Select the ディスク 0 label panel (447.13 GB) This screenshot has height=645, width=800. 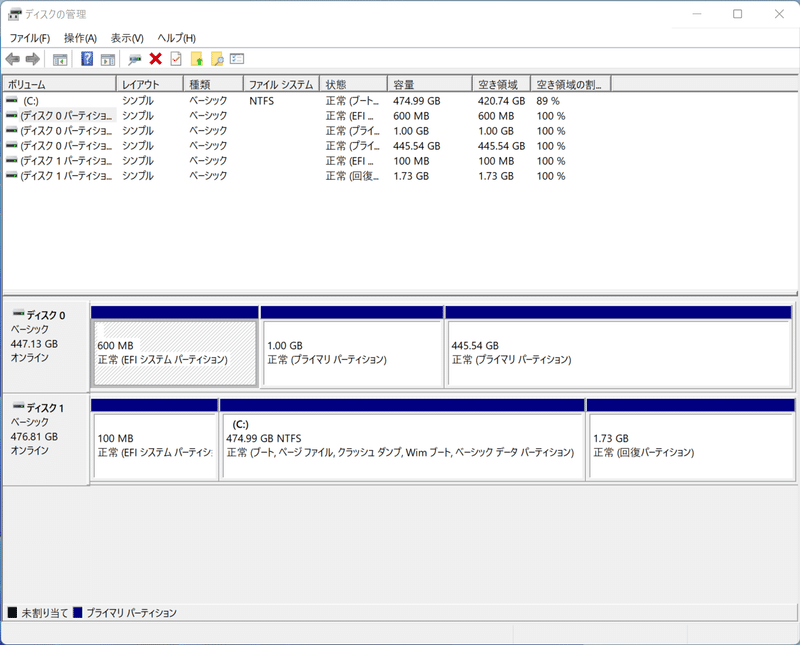click(x=46, y=346)
